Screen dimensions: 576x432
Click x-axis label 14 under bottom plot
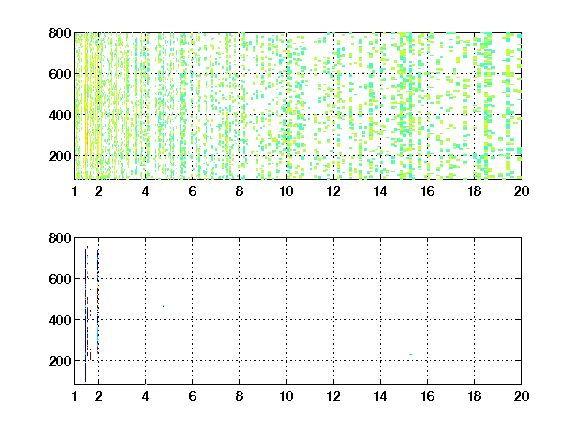380,396
